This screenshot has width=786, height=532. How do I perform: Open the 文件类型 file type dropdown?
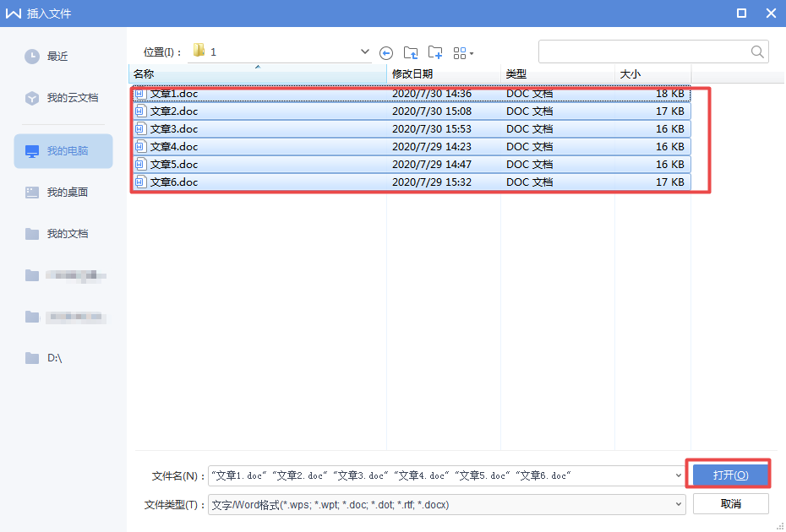(678, 504)
